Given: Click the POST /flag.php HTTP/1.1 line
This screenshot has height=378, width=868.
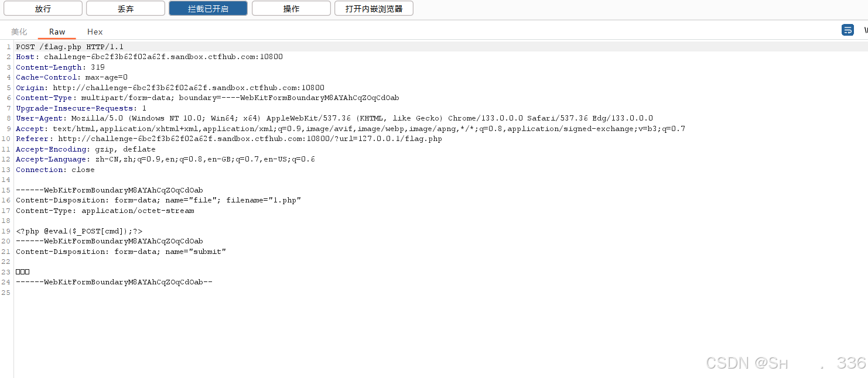Looking at the screenshot, I should click(70, 47).
